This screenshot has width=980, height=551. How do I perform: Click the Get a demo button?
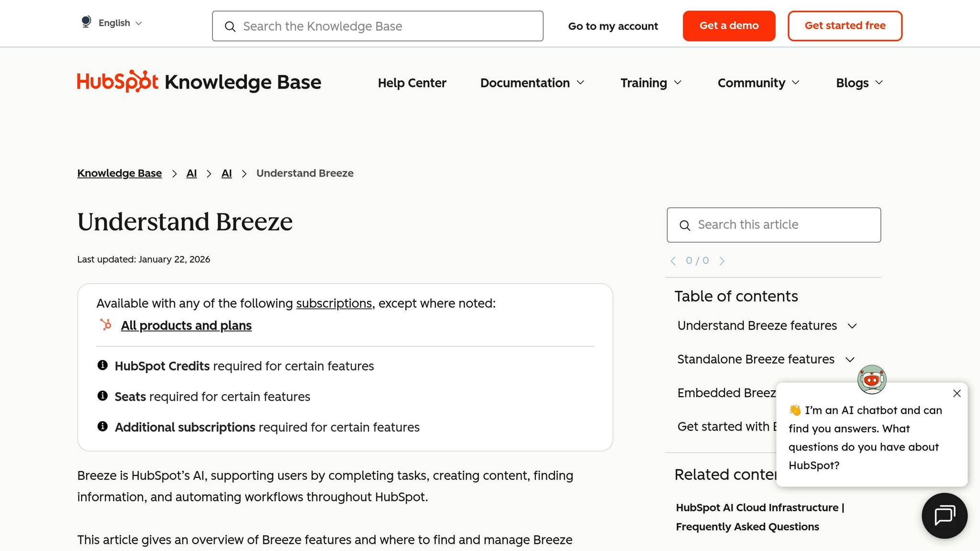(729, 26)
